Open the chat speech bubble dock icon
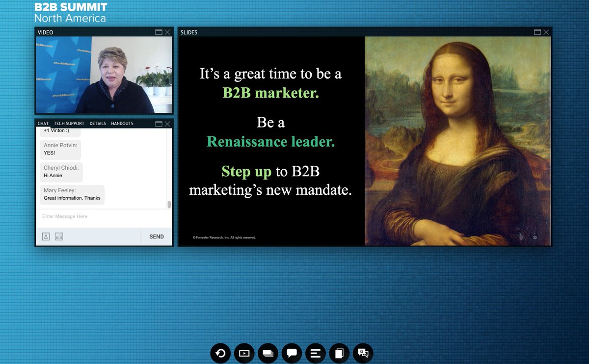The image size is (589, 364). point(292,353)
